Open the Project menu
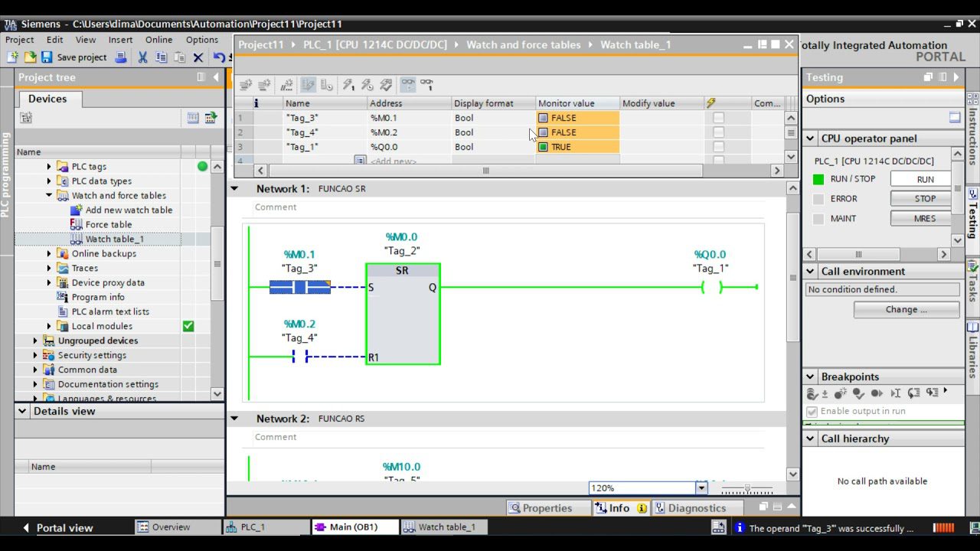Image resolution: width=980 pixels, height=551 pixels. pyautogui.click(x=20, y=40)
